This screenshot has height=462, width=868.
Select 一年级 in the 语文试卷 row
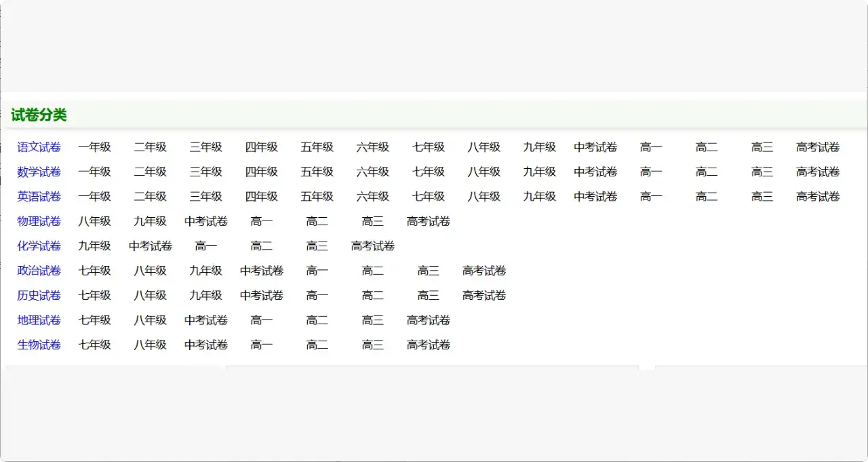[95, 147]
